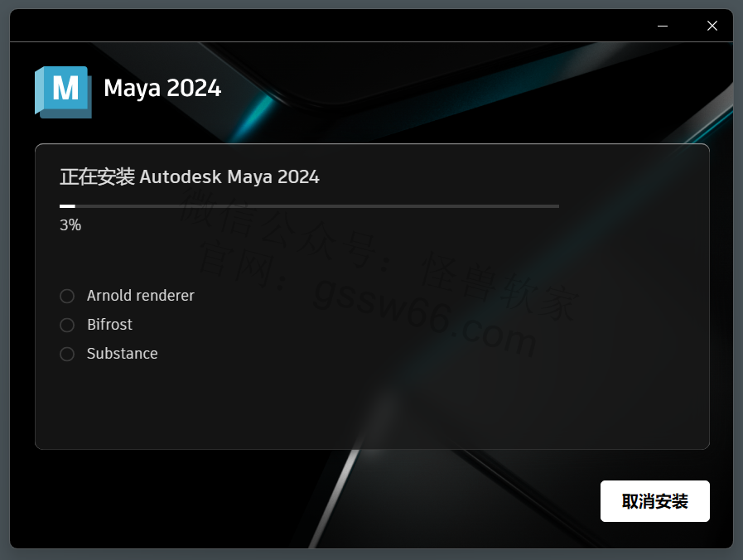This screenshot has height=560, width=743.
Task: Cancel installation with the 取消安装 button
Action: pos(655,501)
